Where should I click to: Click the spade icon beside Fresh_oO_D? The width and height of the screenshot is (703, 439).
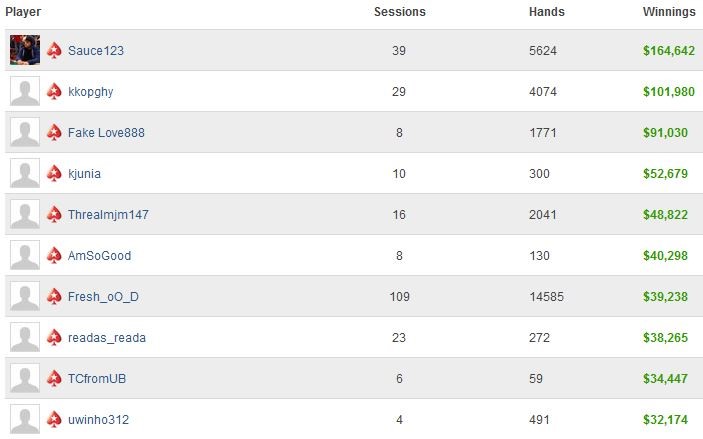(x=54, y=296)
